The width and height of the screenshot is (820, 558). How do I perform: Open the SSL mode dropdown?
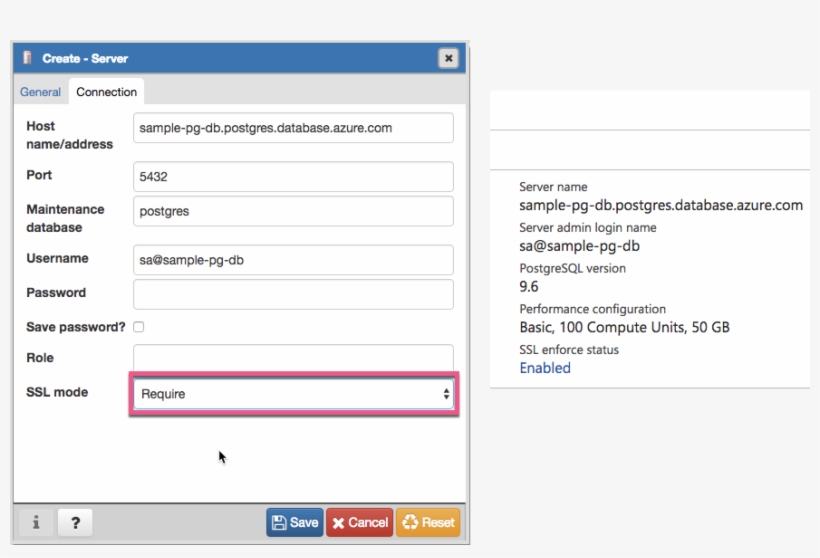pyautogui.click(x=294, y=394)
